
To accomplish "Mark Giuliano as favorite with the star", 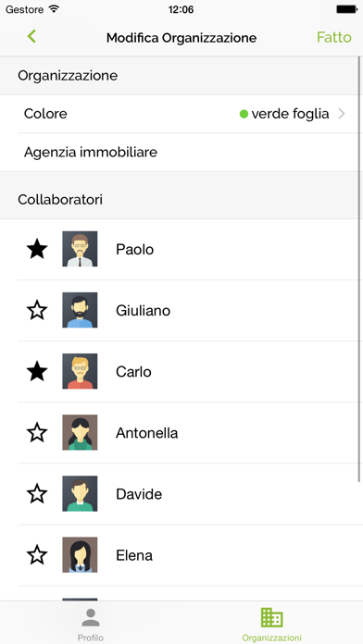I will (x=37, y=310).
